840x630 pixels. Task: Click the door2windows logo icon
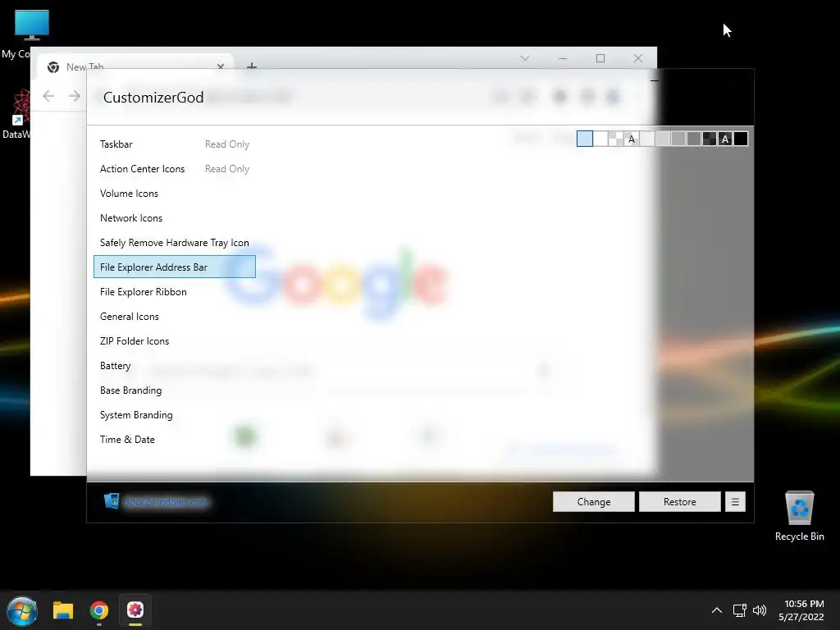pos(112,501)
